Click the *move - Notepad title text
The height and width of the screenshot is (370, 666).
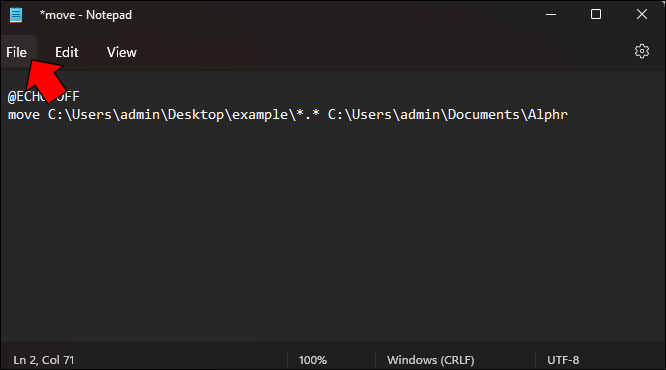coord(86,15)
